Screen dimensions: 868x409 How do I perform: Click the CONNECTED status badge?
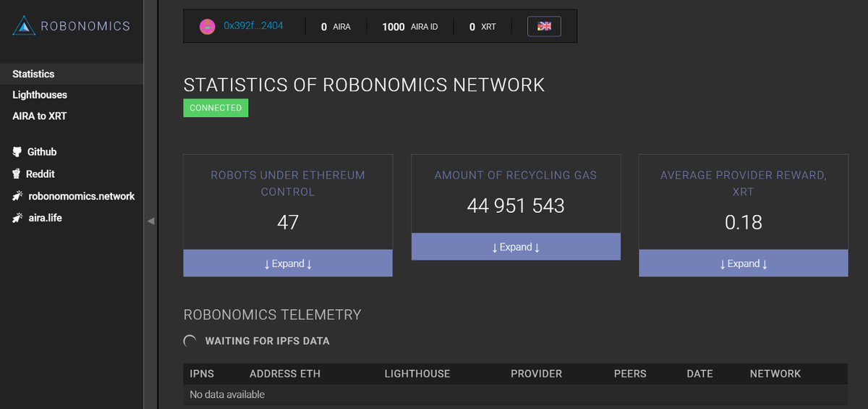pyautogui.click(x=216, y=108)
